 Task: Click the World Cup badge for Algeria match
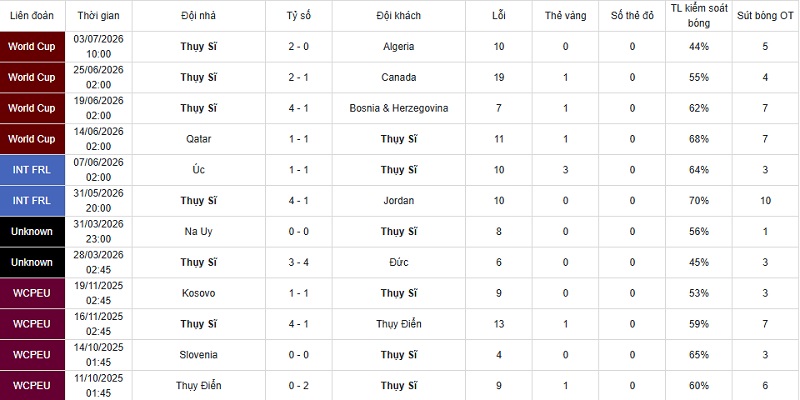click(32, 47)
